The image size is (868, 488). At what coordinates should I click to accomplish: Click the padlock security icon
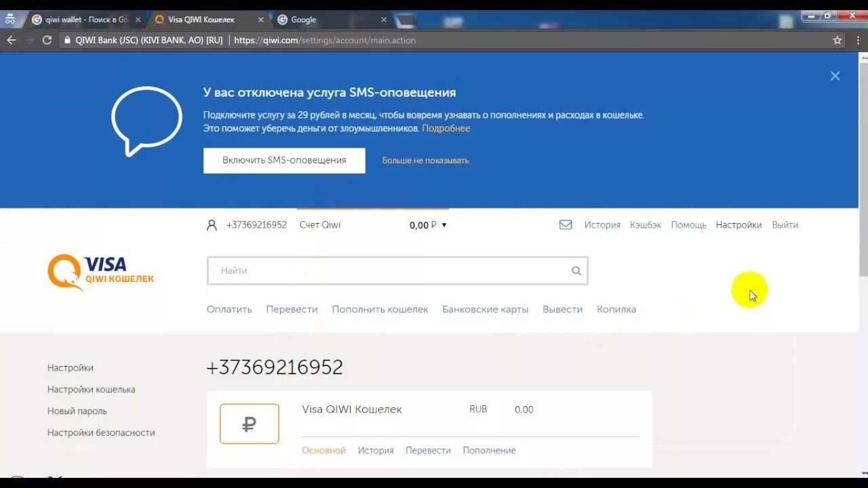point(66,40)
